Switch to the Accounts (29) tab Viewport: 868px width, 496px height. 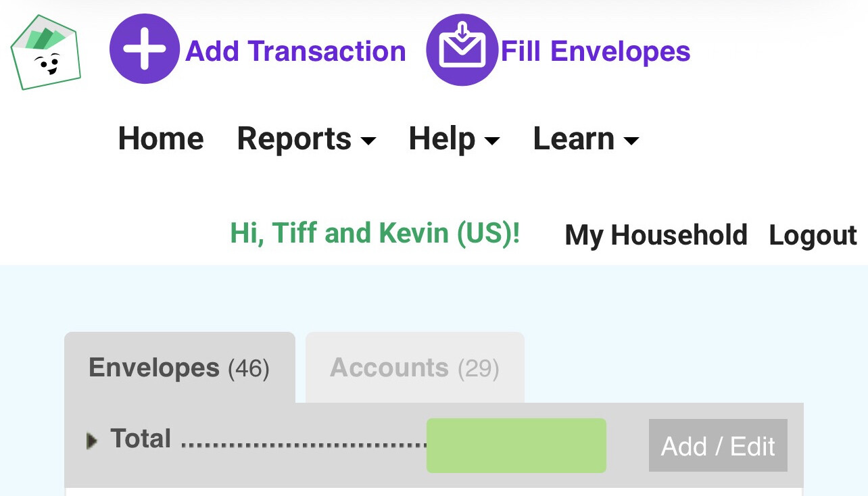click(414, 368)
